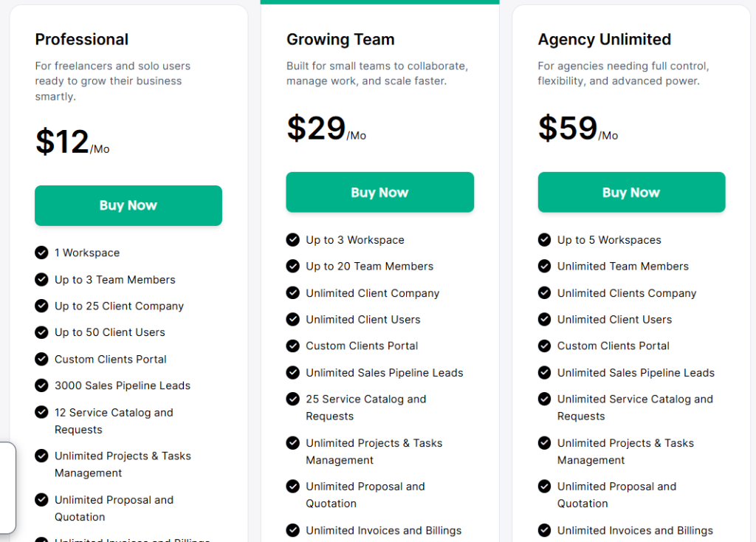This screenshot has width=756, height=542.
Task: Click checkmark beside Unlimited Team Members
Action: point(544,266)
